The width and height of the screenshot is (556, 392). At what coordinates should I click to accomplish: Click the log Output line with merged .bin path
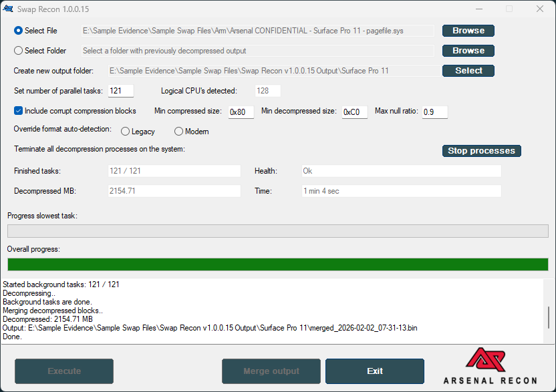coord(210,328)
